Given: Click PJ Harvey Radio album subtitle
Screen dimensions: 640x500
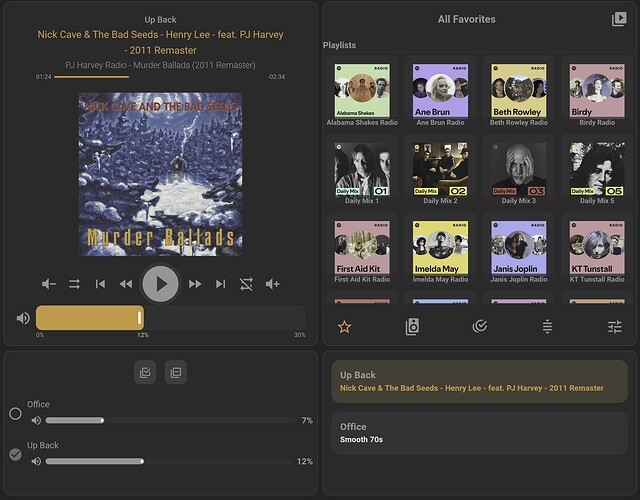Looking at the screenshot, I should pos(160,65).
